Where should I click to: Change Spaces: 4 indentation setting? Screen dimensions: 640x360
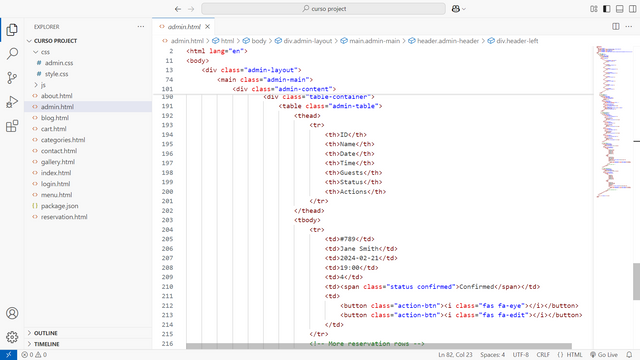[x=493, y=355]
